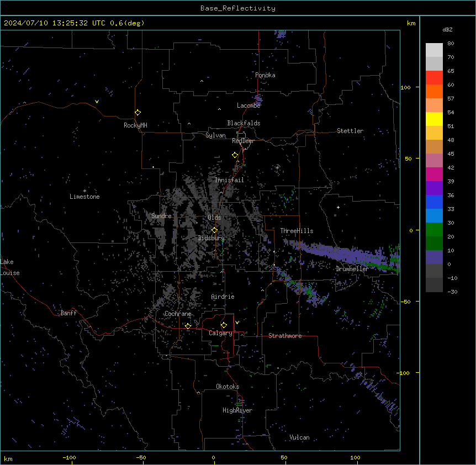Select the red 65-60 dBZ legend swatch
Screen dimensions: 476x465
pos(434,78)
